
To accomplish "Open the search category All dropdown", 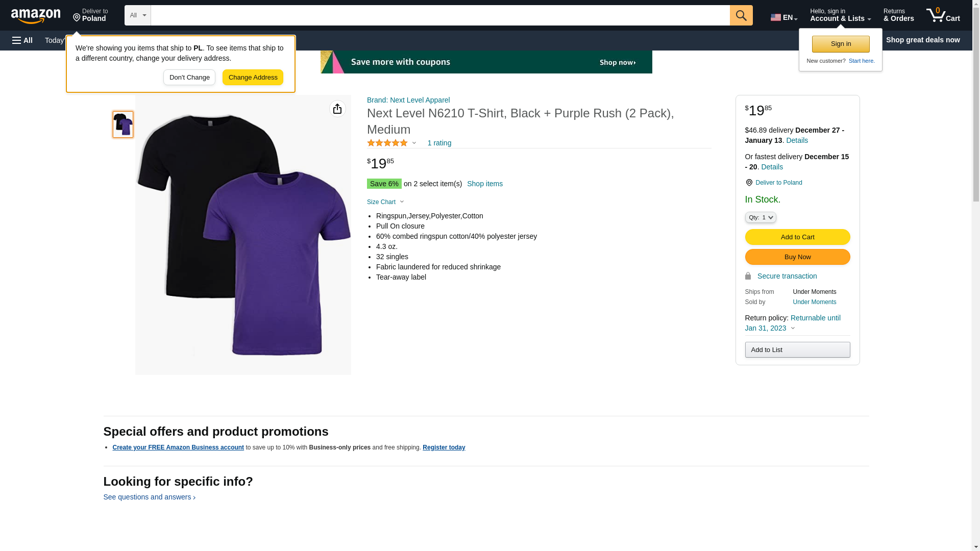I will point(138,15).
